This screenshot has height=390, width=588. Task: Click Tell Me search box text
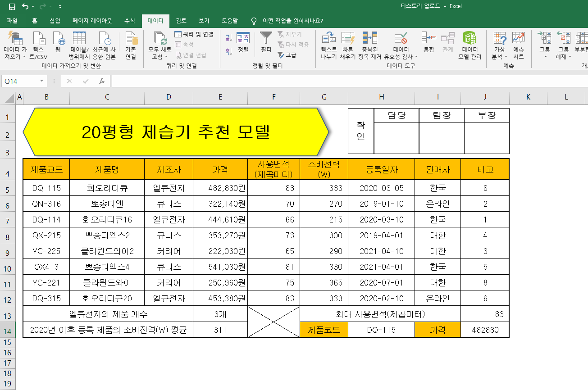293,21
